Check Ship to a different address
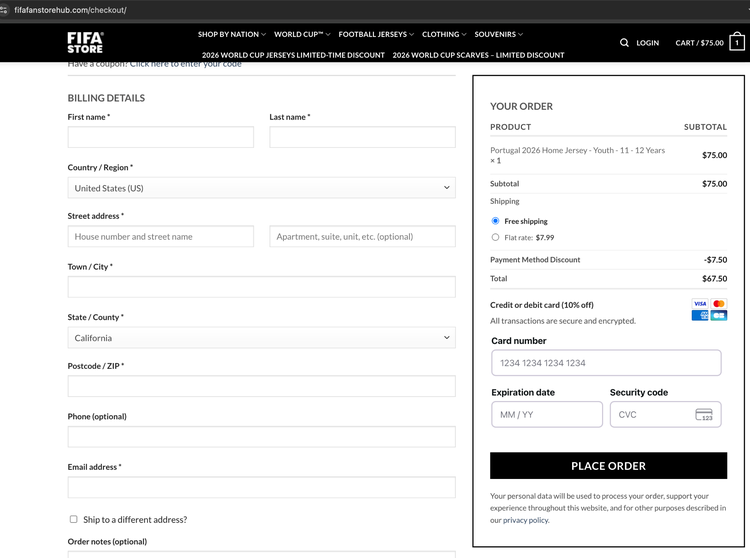750x558 pixels. 73,519
